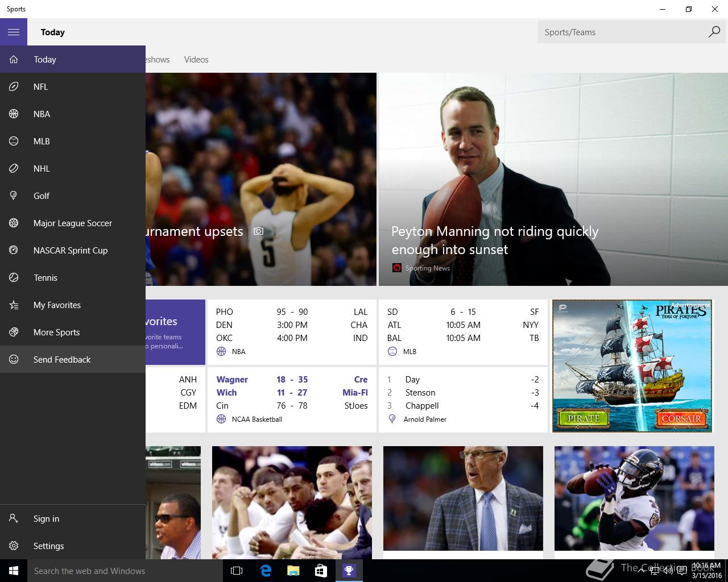Click the NBA basketball icon
The width and height of the screenshot is (728, 582).
click(14, 114)
